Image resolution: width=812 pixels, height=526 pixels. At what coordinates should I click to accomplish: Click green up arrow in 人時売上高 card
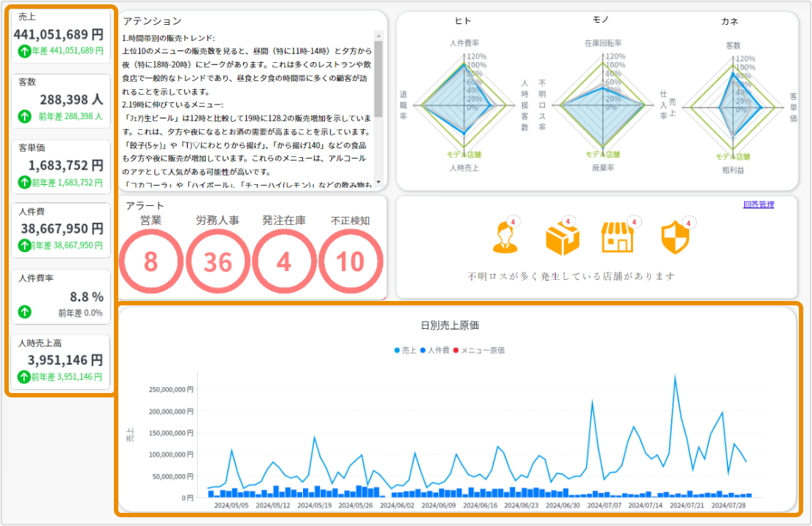(24, 377)
